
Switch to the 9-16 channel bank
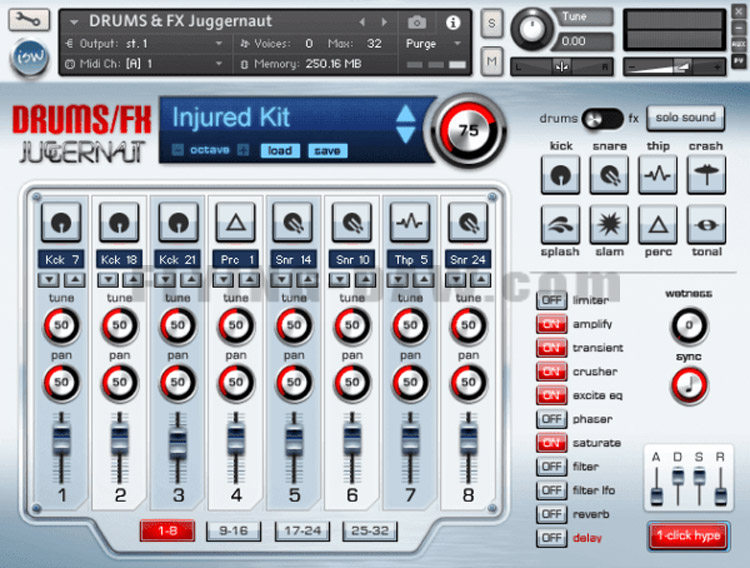pos(233,531)
